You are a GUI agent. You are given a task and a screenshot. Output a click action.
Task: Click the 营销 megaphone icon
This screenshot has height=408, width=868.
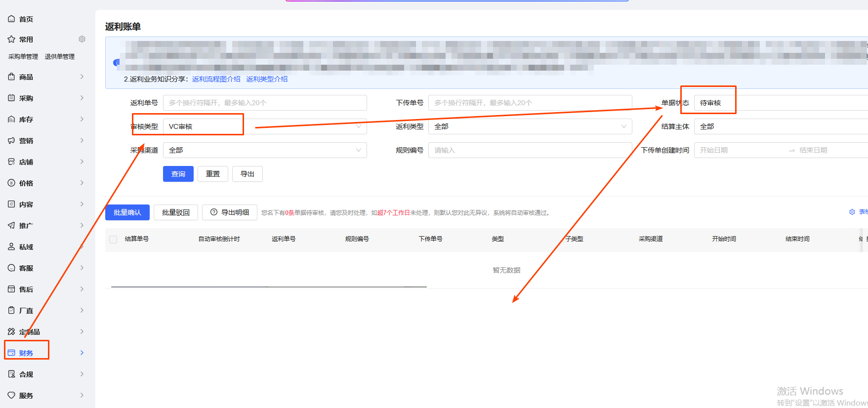click(x=11, y=140)
